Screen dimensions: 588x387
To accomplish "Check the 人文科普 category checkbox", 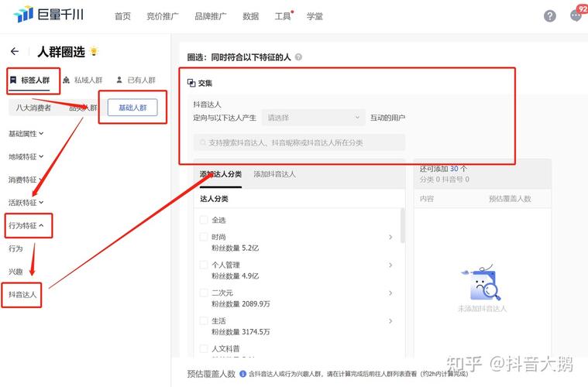I will click(x=204, y=348).
